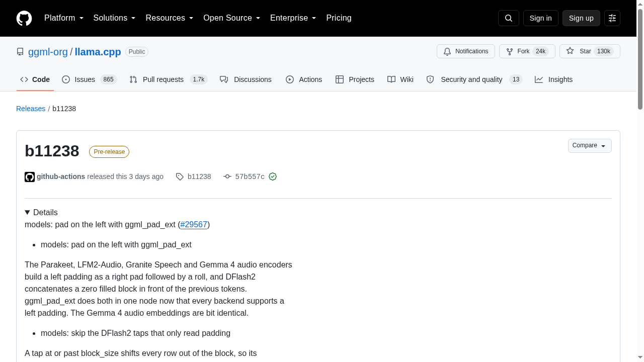Open commit 57b557c link
644x362 pixels.
tap(250, 176)
